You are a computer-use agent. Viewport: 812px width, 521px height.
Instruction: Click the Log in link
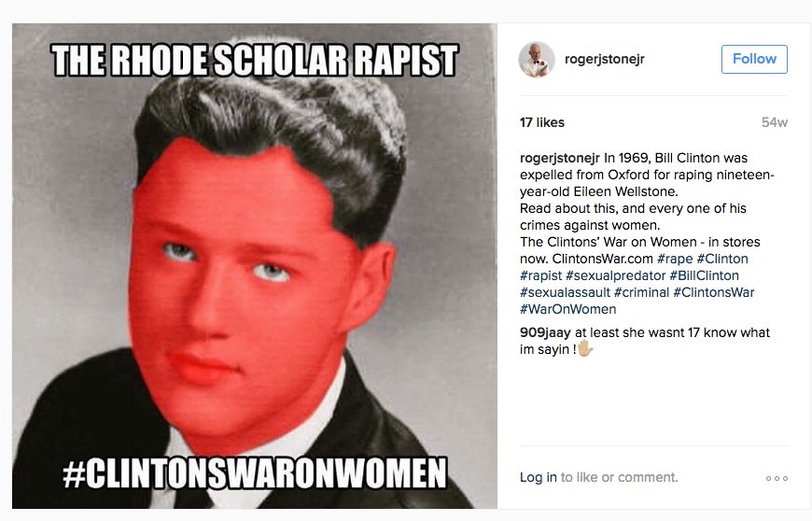pyautogui.click(x=538, y=477)
